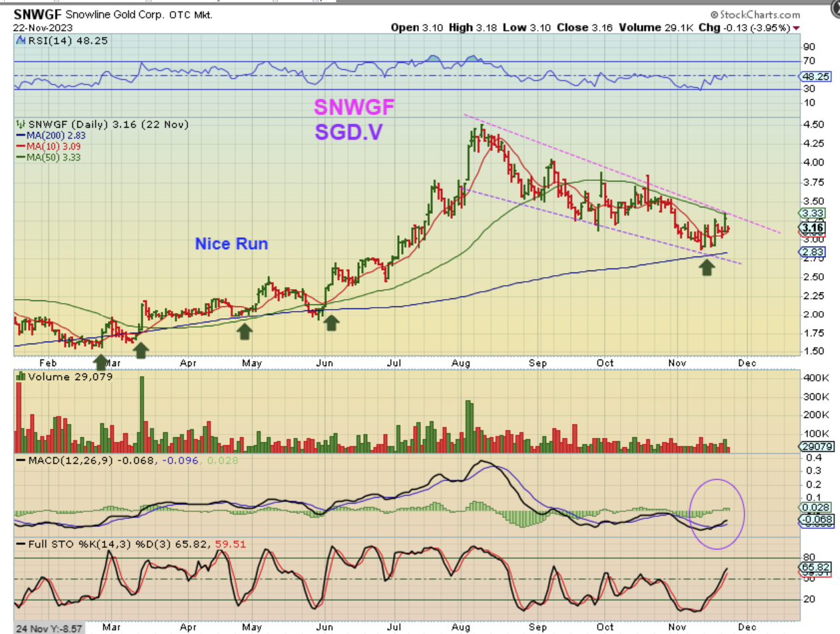Click the Open 3.10 value
Viewport: 840px width, 634px height.
click(x=416, y=28)
